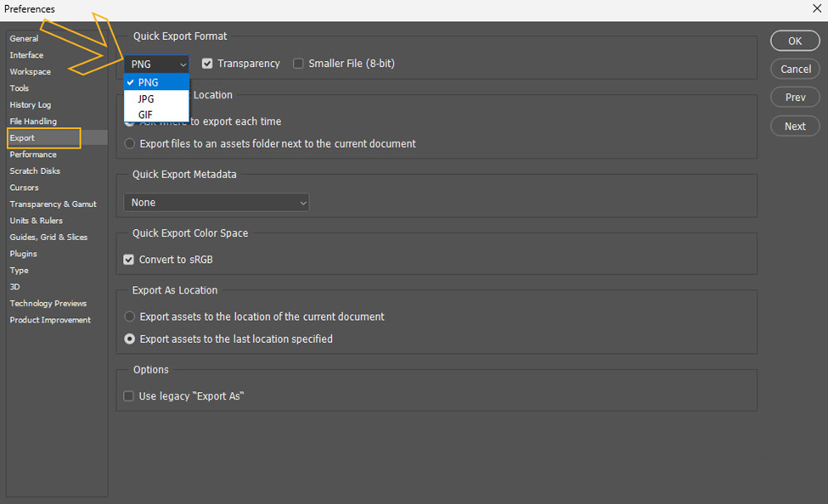Screen dimensions: 828x504
Task: Choose GIF in the Quick Export Format list
Action: (146, 115)
